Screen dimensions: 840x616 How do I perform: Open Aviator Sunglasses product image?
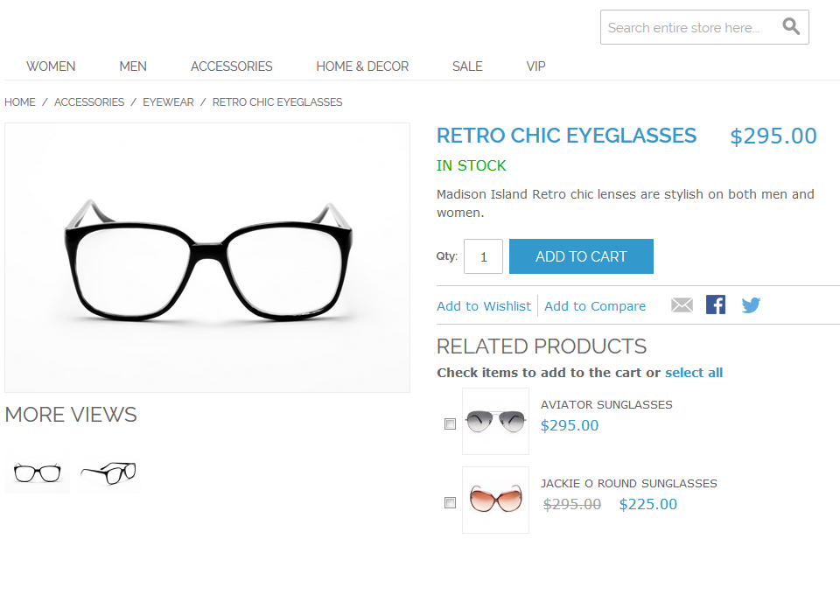pyautogui.click(x=495, y=422)
